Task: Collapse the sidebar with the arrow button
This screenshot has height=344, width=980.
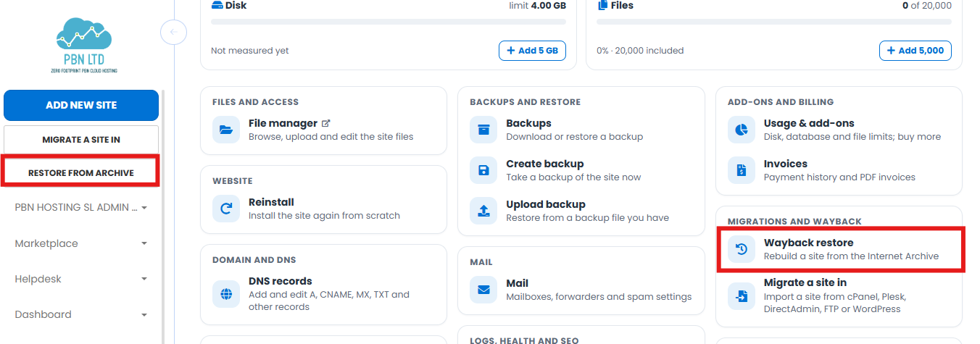Action: [x=173, y=32]
